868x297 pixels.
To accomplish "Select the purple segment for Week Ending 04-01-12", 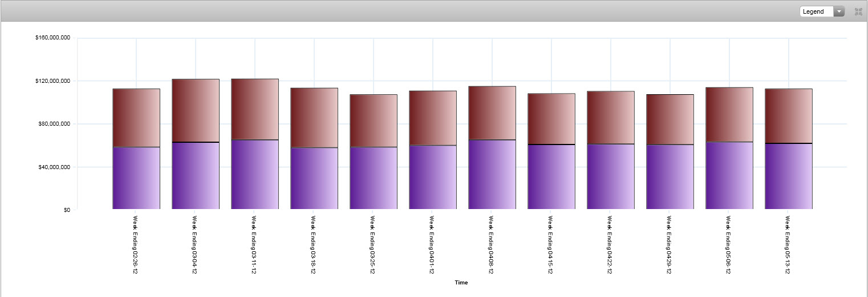I will tap(433, 177).
